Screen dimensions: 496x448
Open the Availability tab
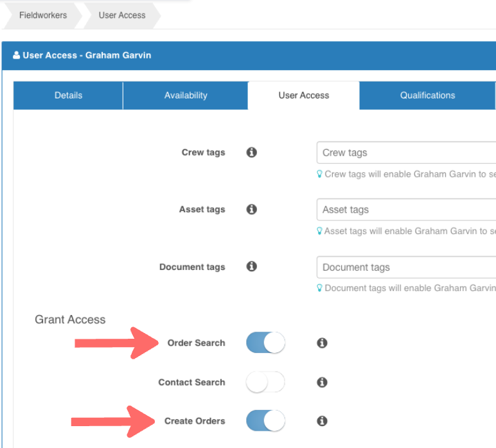(186, 96)
